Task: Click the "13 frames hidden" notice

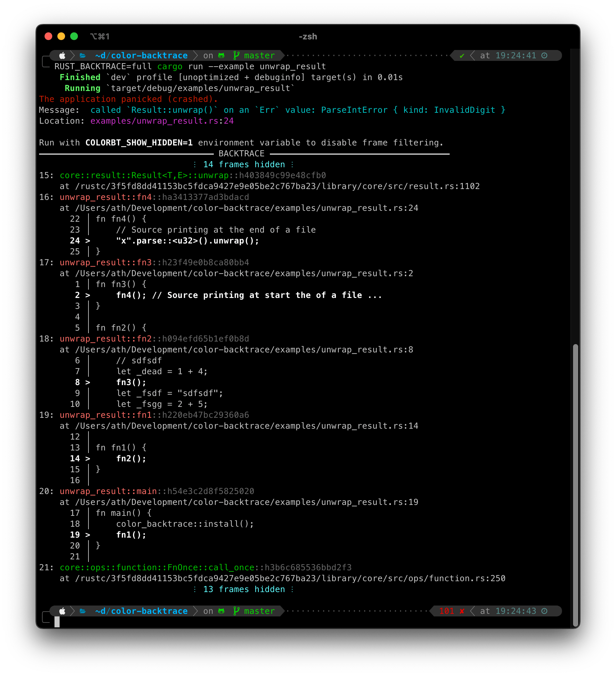Action: 244,589
